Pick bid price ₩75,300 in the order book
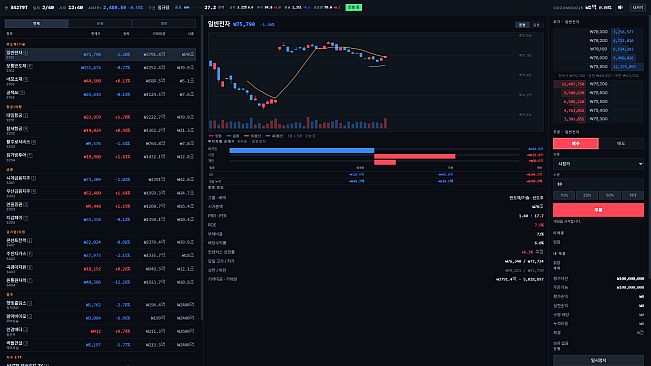This screenshot has width=651, height=366. tap(598, 119)
